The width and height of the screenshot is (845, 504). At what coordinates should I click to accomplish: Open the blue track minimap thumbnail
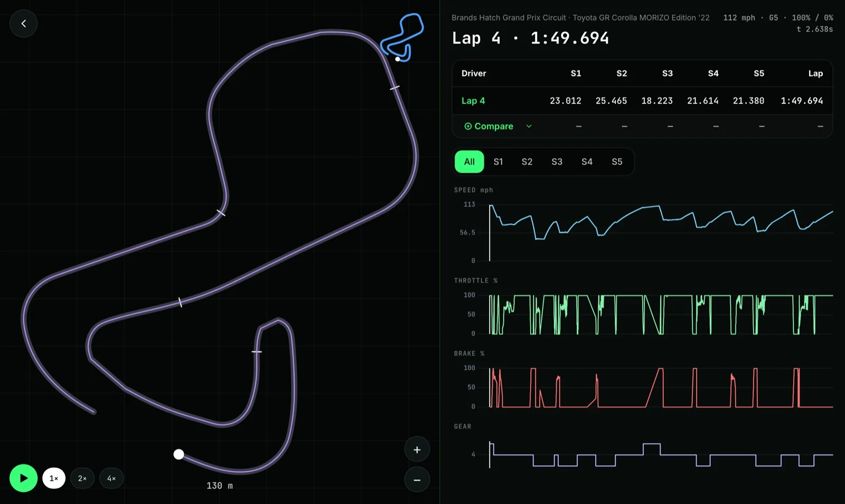click(402, 37)
